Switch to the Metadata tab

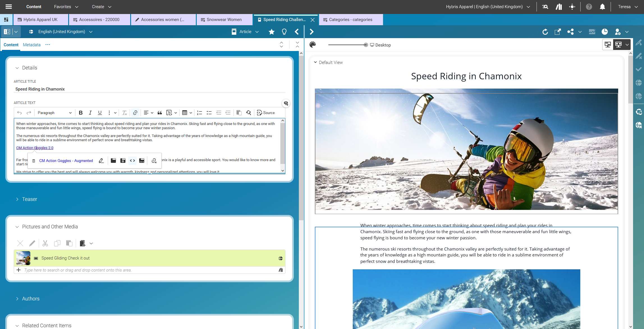click(31, 45)
